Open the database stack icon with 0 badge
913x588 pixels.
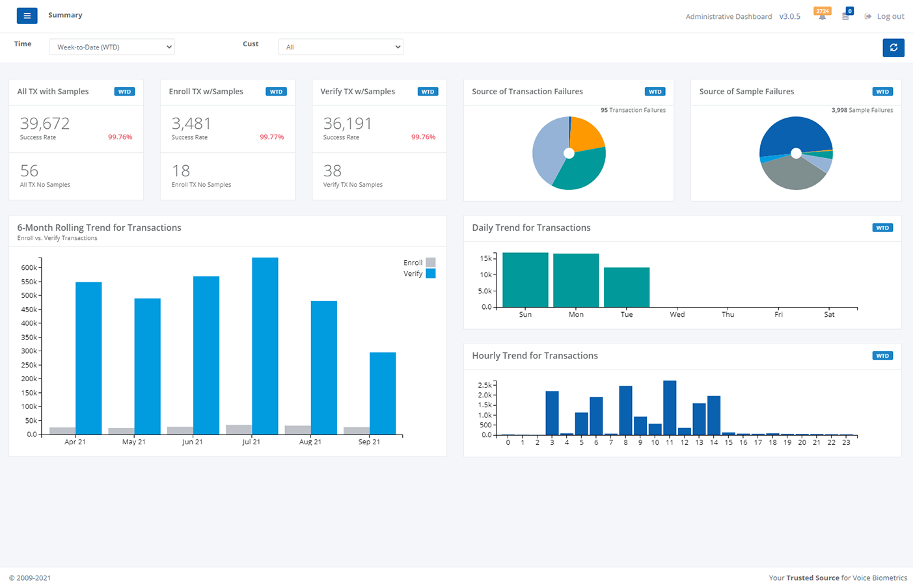point(846,14)
